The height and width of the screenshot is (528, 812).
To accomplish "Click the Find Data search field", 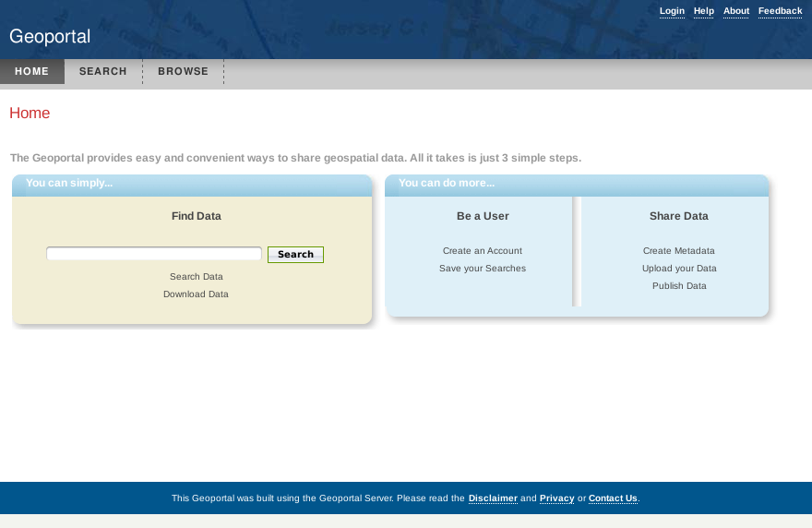I will 154,254.
